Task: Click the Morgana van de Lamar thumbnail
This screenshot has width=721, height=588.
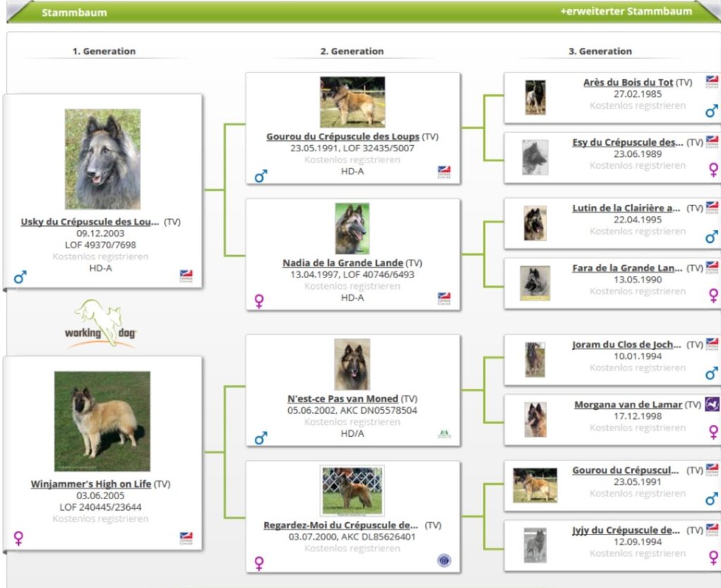Action: (x=535, y=420)
